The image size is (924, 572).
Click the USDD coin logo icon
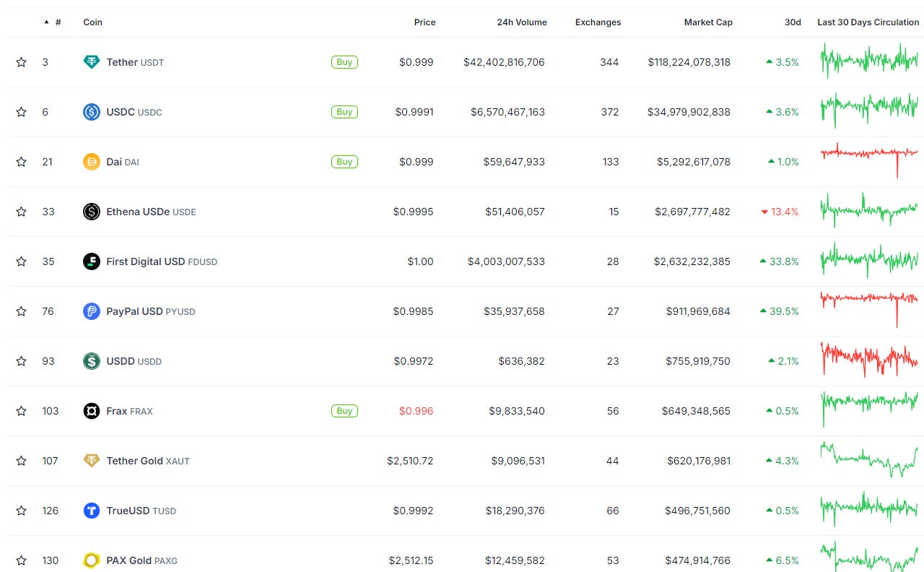click(x=92, y=361)
